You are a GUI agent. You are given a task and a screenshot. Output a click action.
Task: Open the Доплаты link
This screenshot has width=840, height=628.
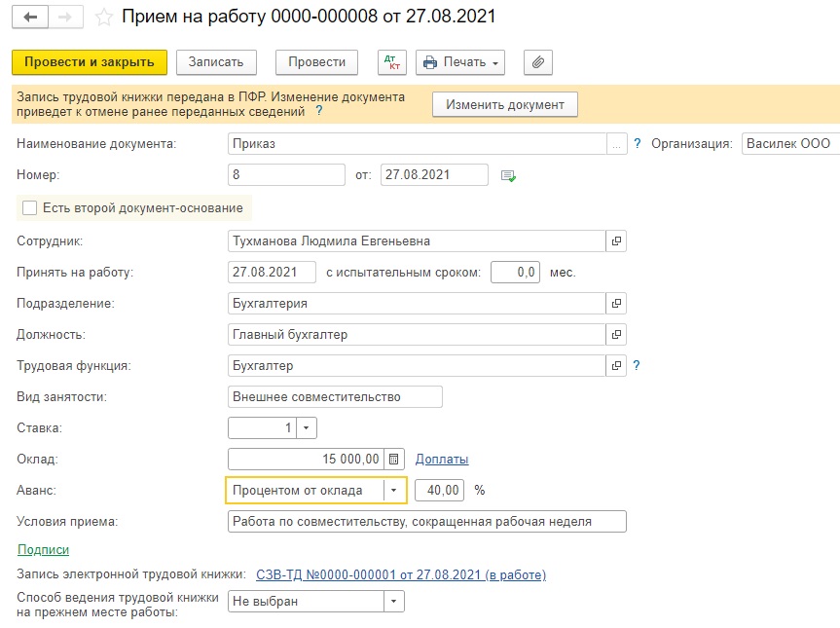click(x=442, y=460)
